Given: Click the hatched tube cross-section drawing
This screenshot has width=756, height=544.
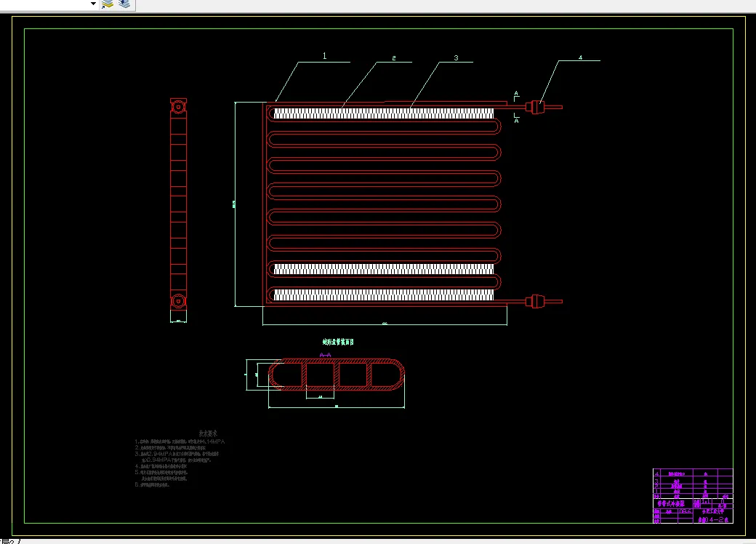Looking at the screenshot, I should (337, 375).
